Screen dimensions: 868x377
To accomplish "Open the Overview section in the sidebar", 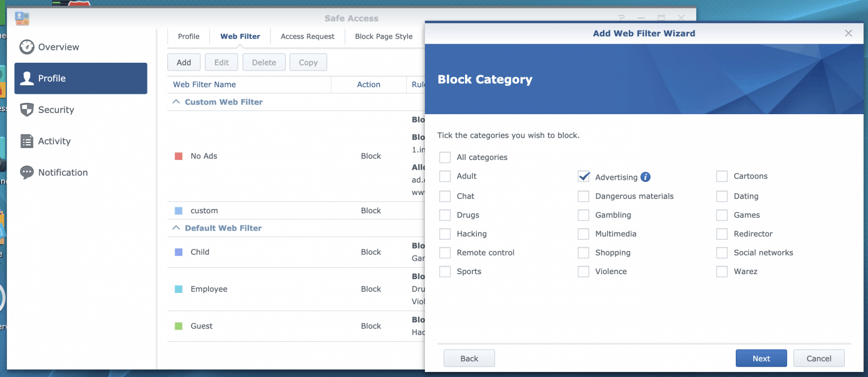I will pyautogui.click(x=57, y=47).
